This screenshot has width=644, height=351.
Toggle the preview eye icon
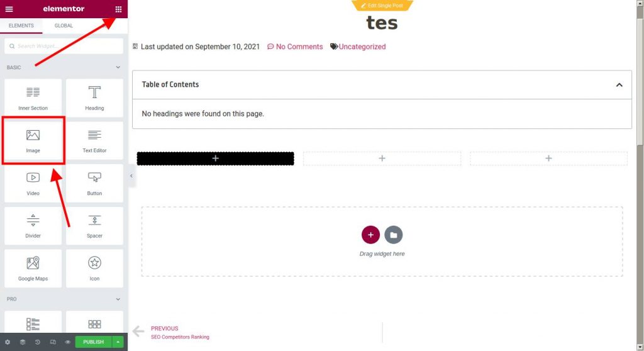[x=68, y=342]
